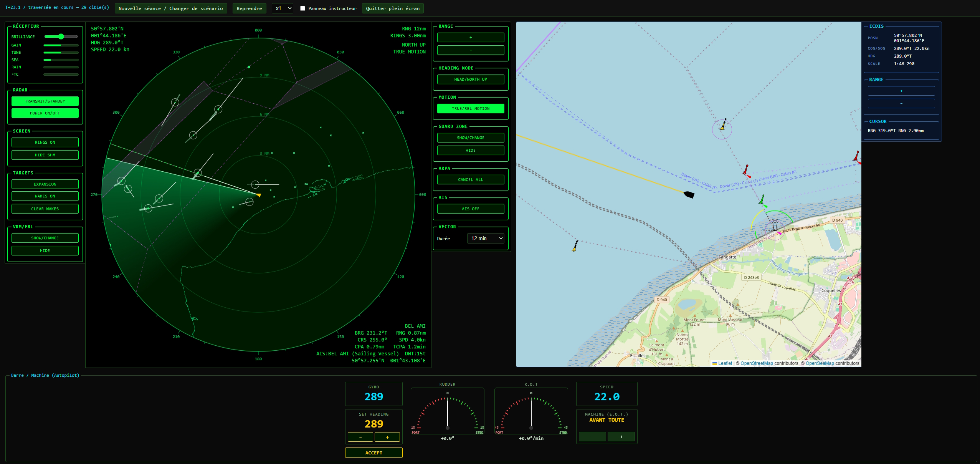Viewport: 980px width, 464px height.
Task: Enable Panneau instructeur checkbox
Action: [x=302, y=8]
